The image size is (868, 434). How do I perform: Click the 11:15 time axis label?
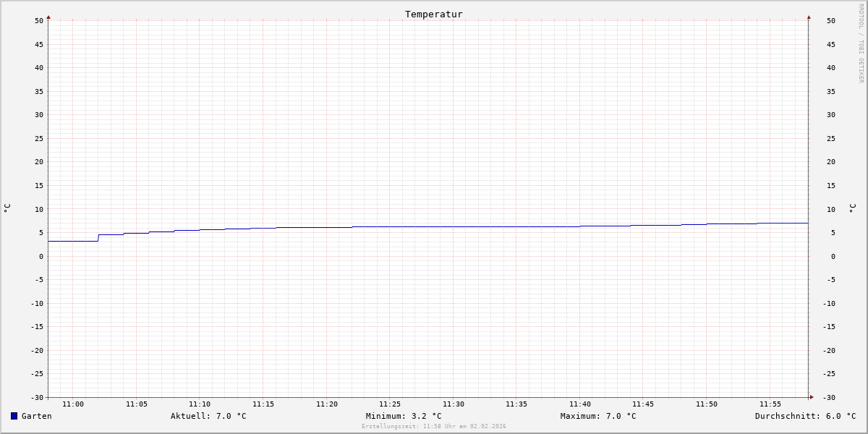(x=263, y=404)
